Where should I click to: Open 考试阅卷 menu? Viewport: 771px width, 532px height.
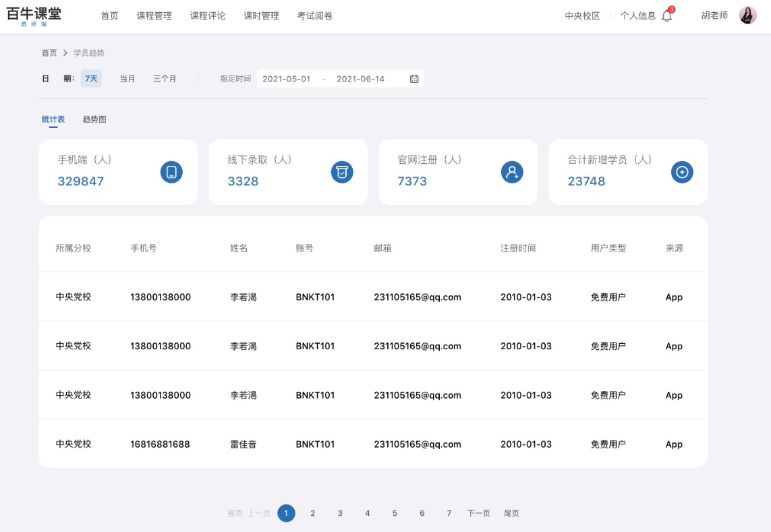point(315,16)
